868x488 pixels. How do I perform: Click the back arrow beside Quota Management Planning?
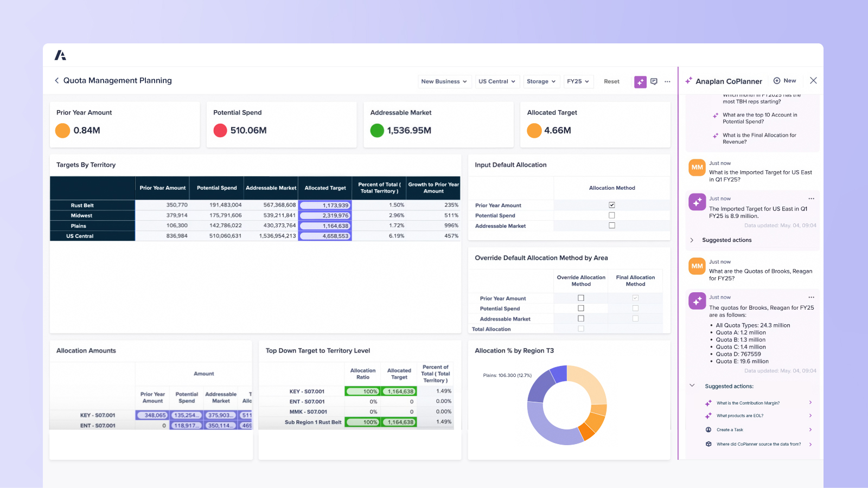(x=56, y=80)
